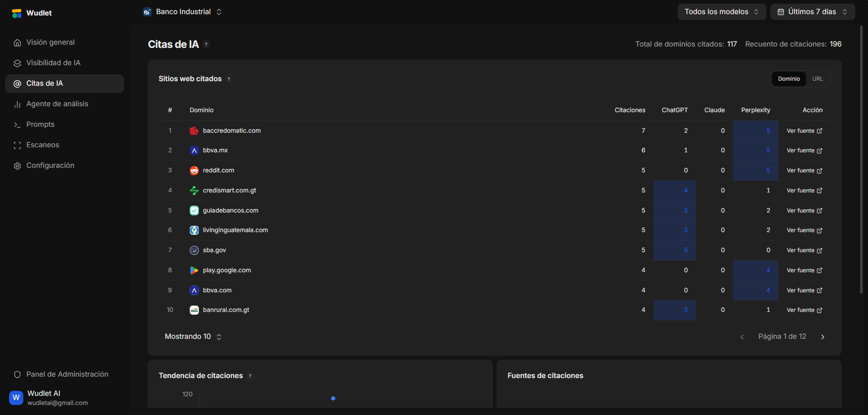Go to previous page arrow
The image size is (868, 415).
[x=742, y=337]
